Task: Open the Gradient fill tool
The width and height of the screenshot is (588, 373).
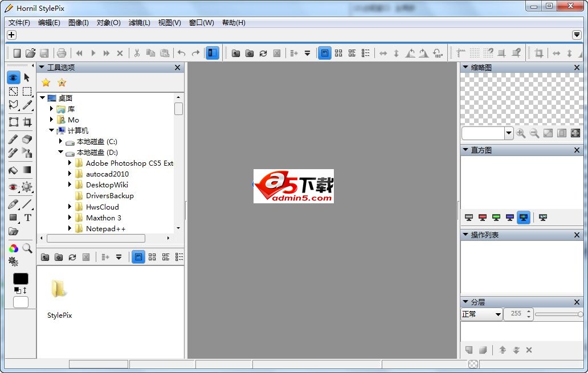Action: pyautogui.click(x=26, y=170)
